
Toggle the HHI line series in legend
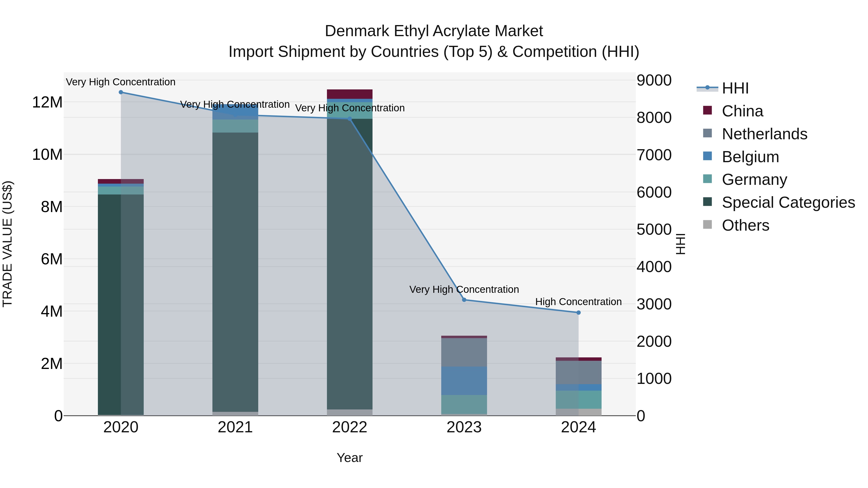723,88
